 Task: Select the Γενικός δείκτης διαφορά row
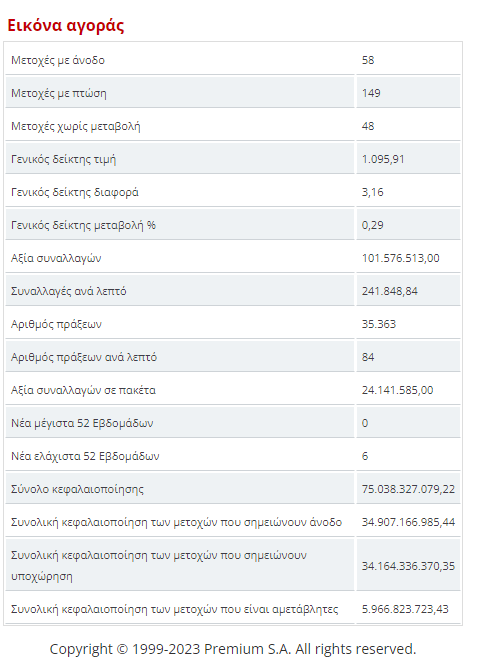click(233, 192)
